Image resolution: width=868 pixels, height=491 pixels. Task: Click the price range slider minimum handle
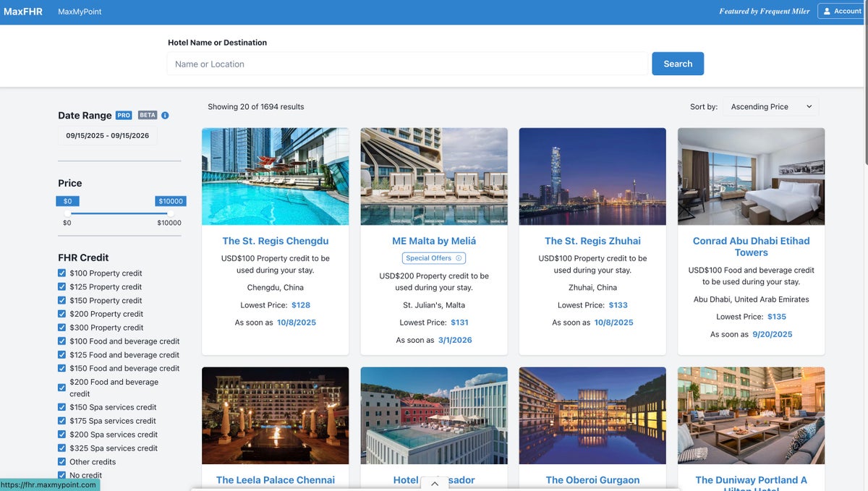pyautogui.click(x=67, y=213)
